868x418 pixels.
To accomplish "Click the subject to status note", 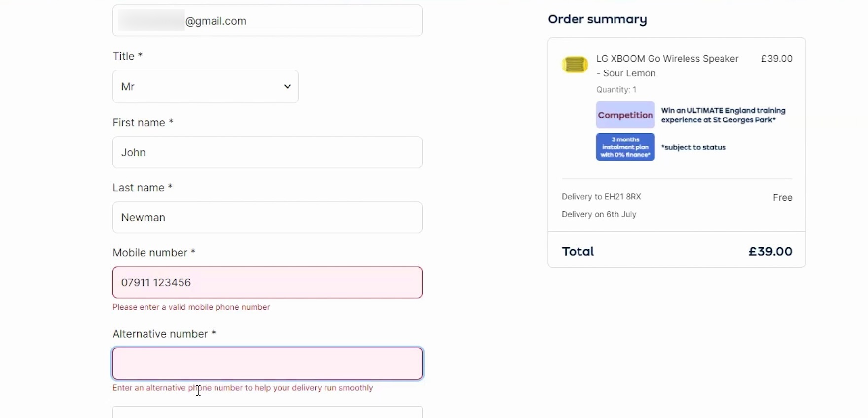I will [693, 147].
